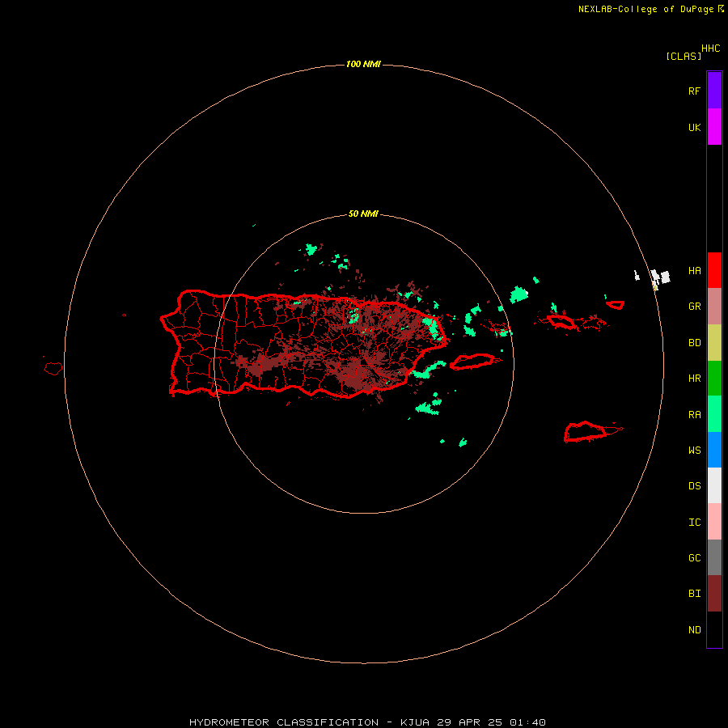
Task: Click the white DS legend swatch
Action: coord(714,485)
